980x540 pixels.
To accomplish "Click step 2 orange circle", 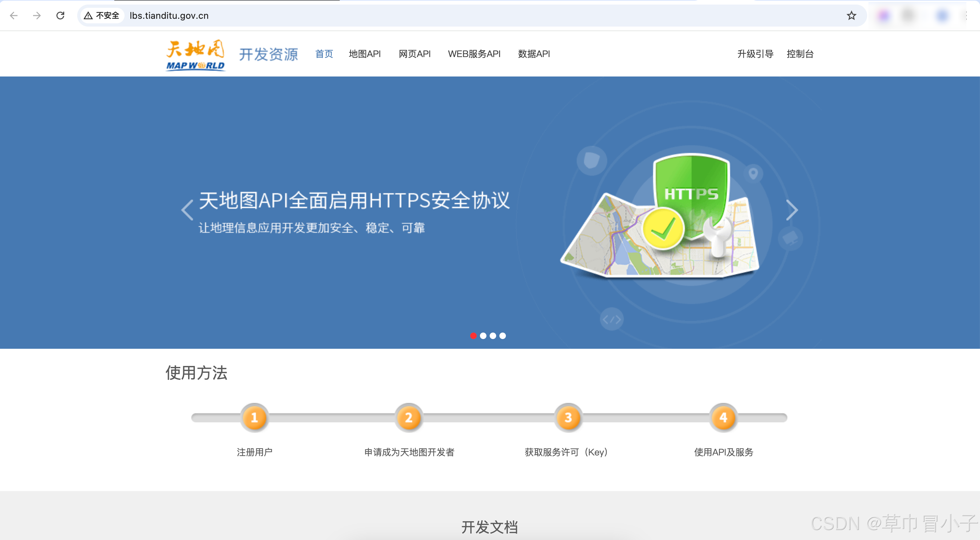I will pyautogui.click(x=409, y=417).
